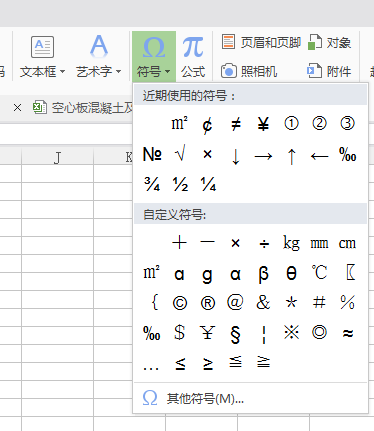
Task: Insert the ↓ down arrow symbol
Action: 236,156
